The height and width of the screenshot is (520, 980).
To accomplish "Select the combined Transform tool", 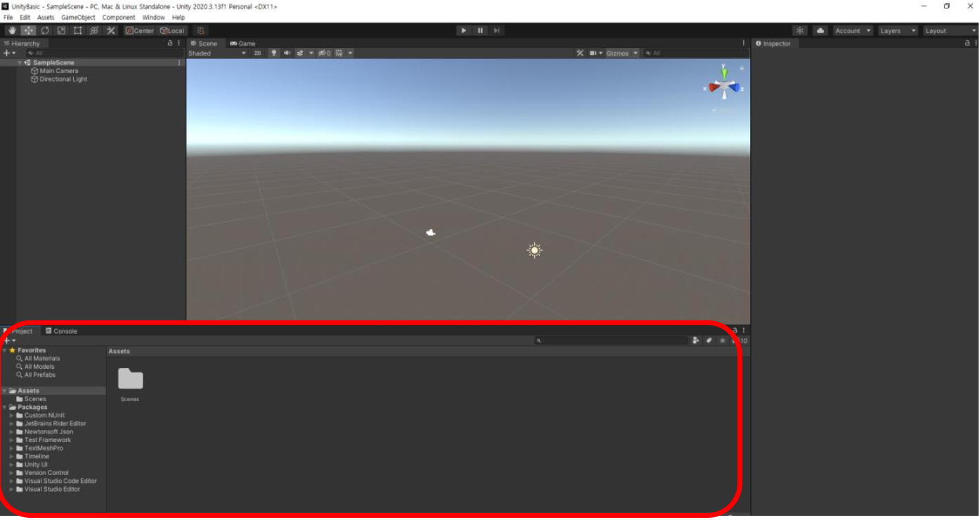I will point(94,31).
